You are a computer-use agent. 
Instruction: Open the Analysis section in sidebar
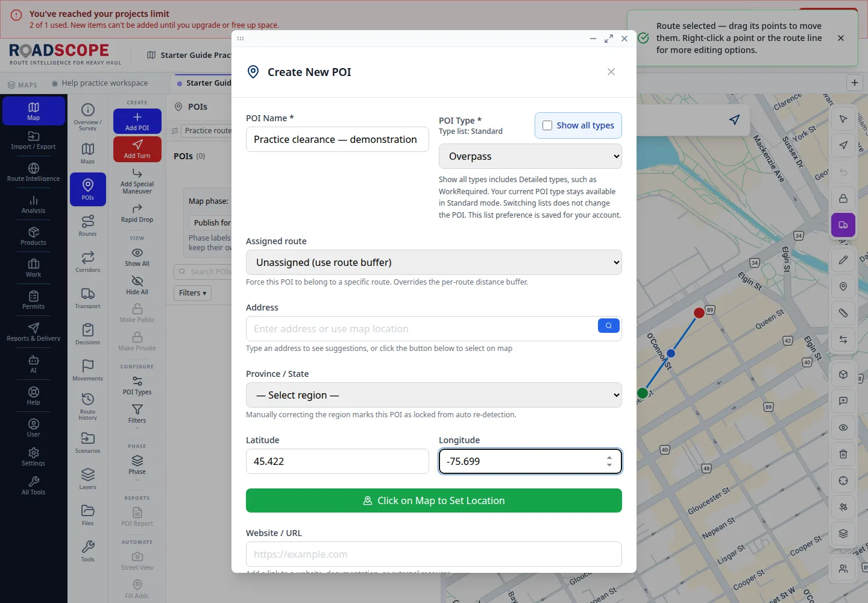coord(33,204)
